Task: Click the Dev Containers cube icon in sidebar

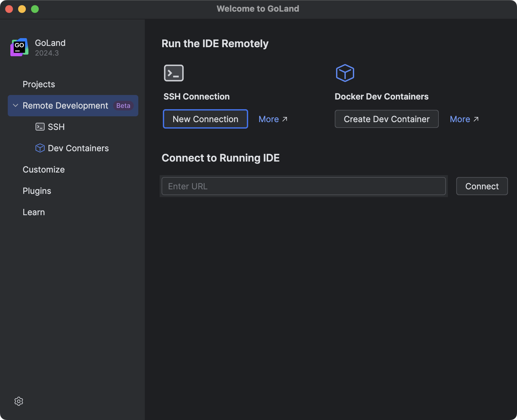Action: click(x=40, y=148)
